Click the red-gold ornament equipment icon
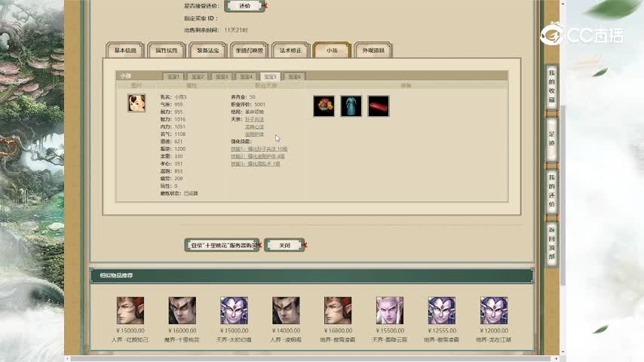Viewport: 644px width, 362px height. (x=324, y=106)
